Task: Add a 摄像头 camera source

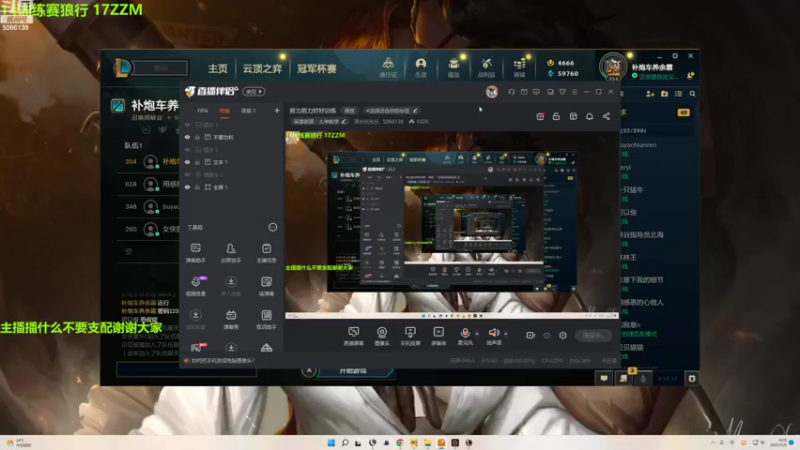Action: tap(382, 336)
